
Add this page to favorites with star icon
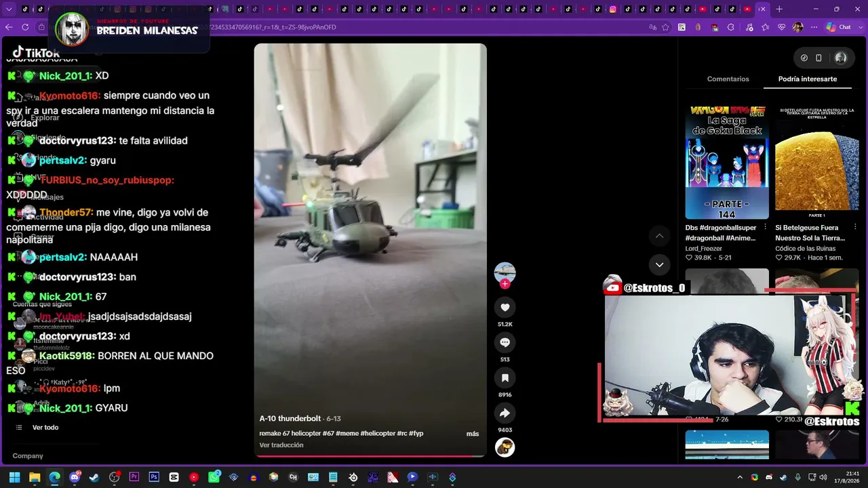(666, 27)
